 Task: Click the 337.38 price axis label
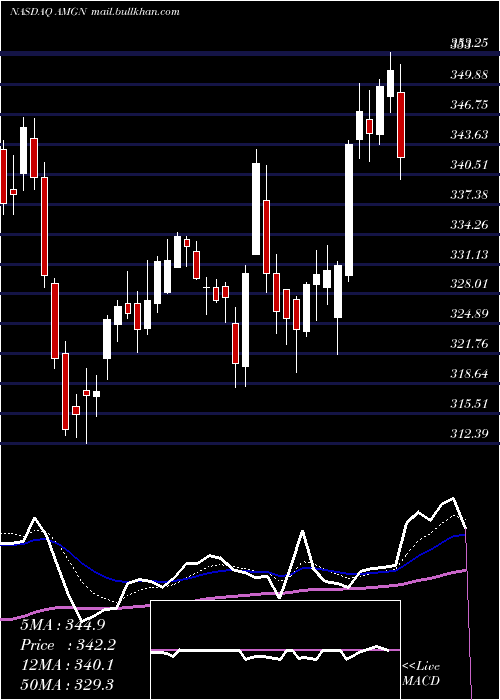tap(469, 195)
